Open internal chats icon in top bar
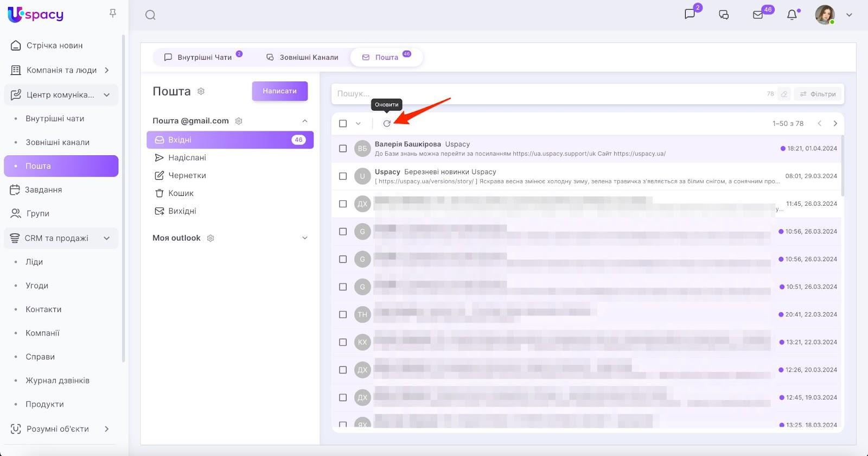 (x=690, y=15)
